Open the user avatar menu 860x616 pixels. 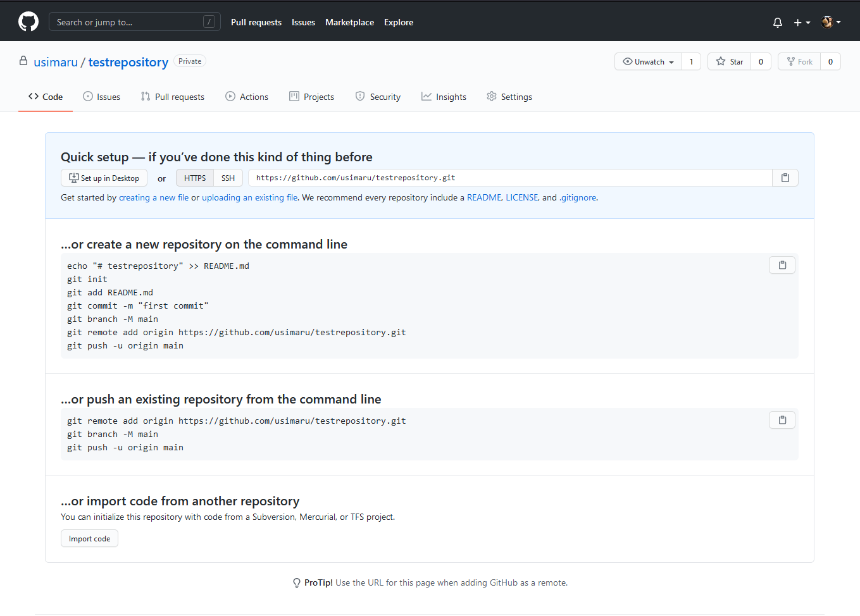[x=831, y=22]
